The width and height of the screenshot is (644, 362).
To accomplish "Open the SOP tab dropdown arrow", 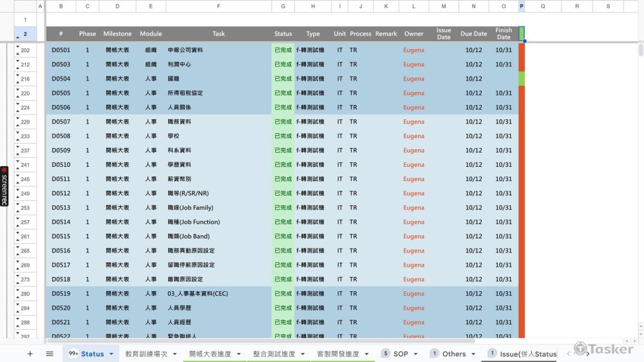I will pos(415,354).
